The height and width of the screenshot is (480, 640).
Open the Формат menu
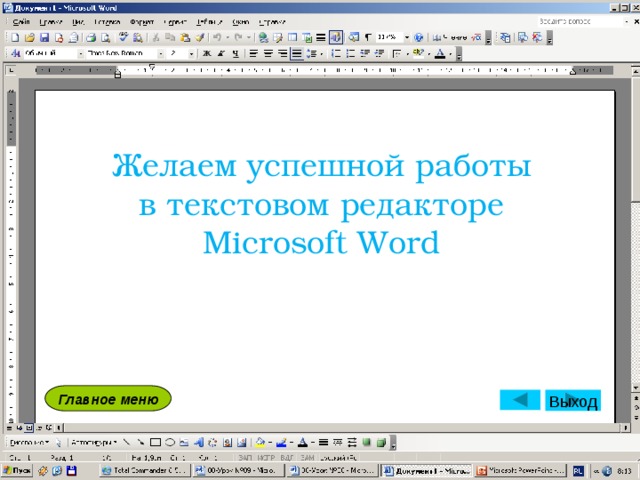[x=142, y=22]
